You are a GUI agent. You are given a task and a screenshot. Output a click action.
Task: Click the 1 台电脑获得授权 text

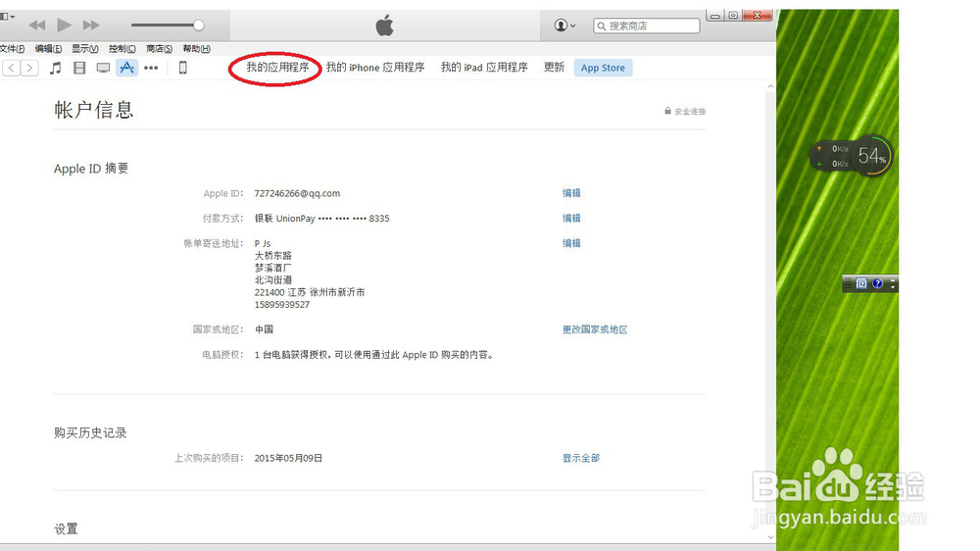tap(374, 355)
